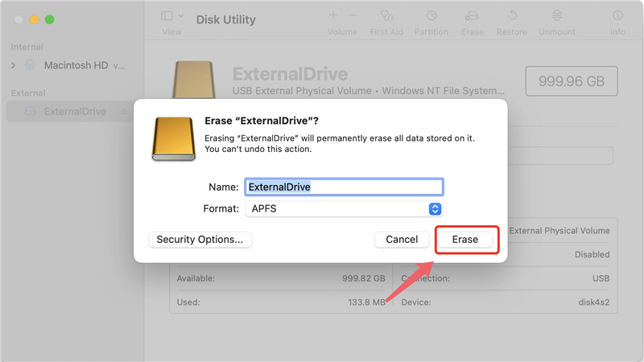The height and width of the screenshot is (362, 644).
Task: Click the First Aid toolbar icon
Action: point(388,16)
